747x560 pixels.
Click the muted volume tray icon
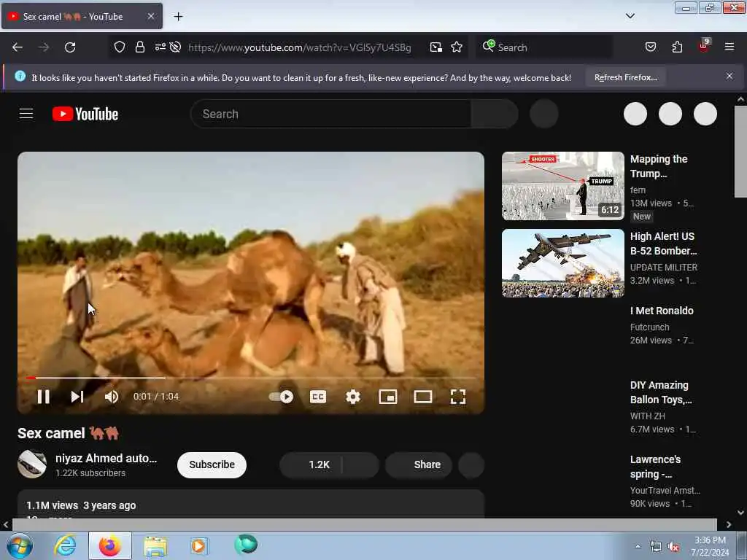673,547
